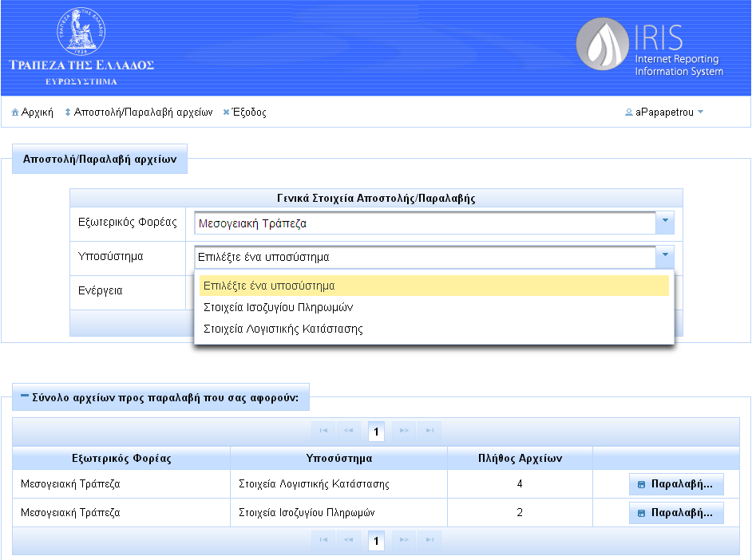752x560 pixels.
Task: Click the arrow next to aPapapetrou
Action: [x=700, y=112]
